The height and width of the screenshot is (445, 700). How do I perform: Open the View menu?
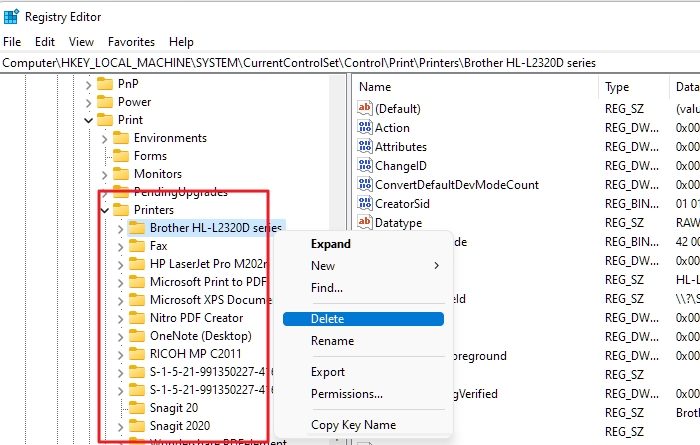point(81,42)
